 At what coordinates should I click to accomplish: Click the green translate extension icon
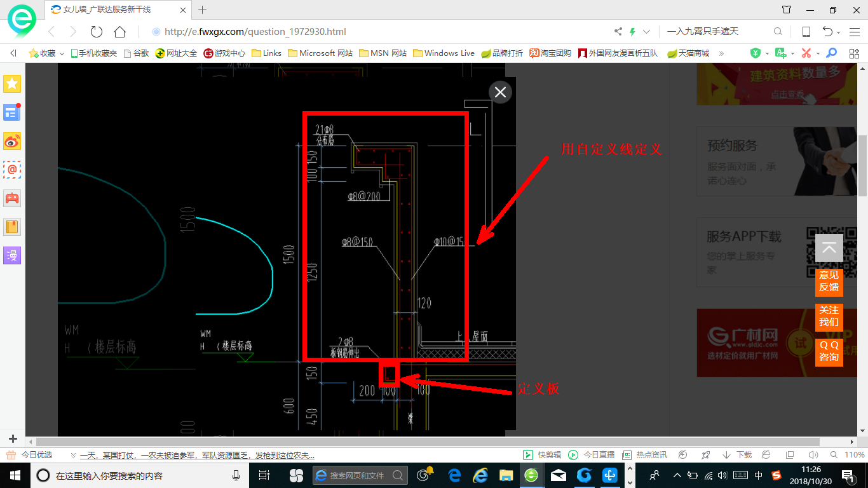coord(781,53)
